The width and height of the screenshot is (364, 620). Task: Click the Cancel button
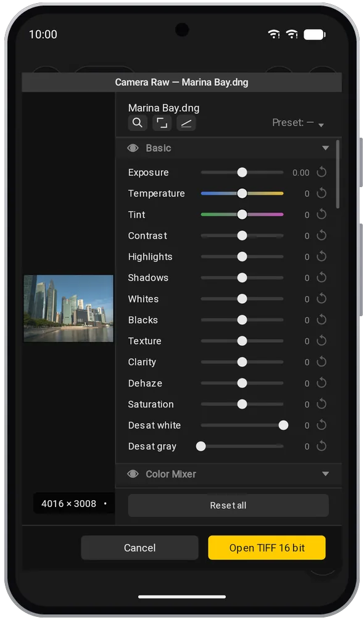[139, 548]
